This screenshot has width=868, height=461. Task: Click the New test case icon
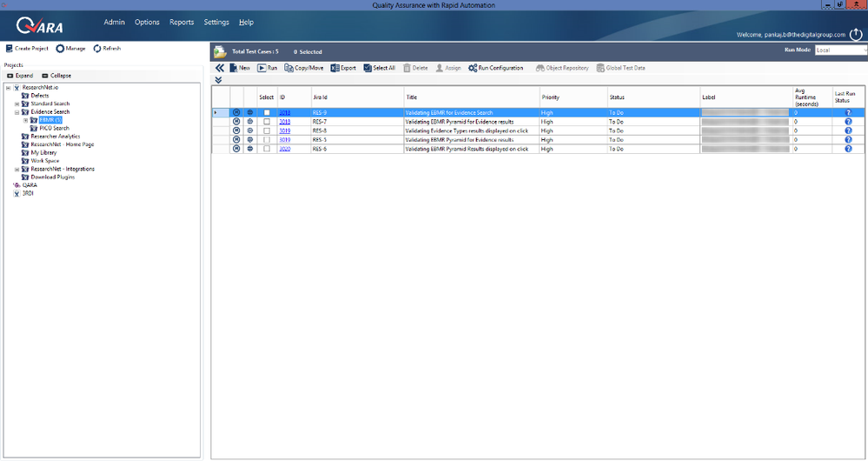pos(234,68)
